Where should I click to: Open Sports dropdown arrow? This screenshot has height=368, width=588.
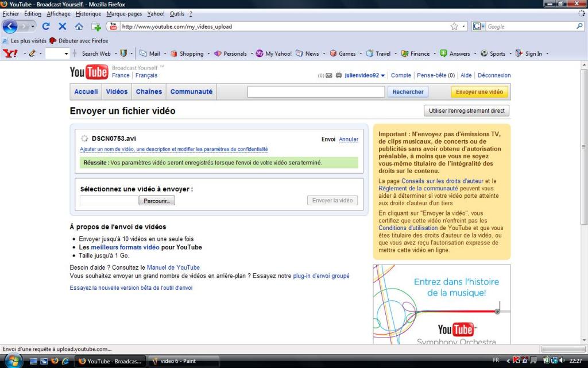[510, 53]
